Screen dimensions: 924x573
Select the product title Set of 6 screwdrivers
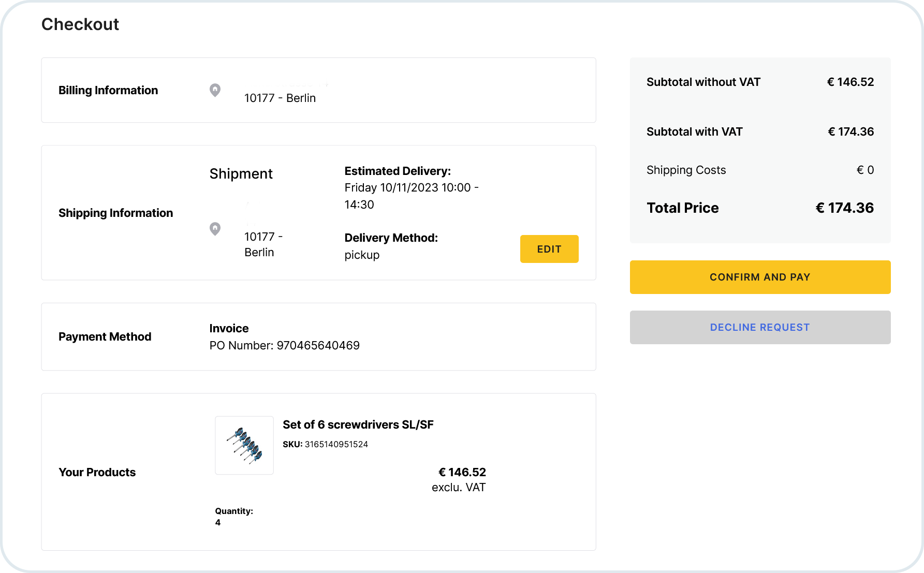tap(358, 424)
